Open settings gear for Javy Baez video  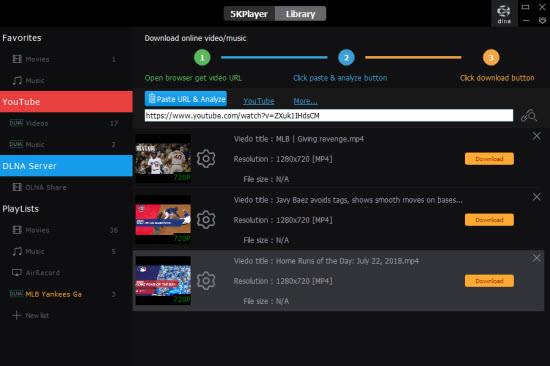click(206, 220)
